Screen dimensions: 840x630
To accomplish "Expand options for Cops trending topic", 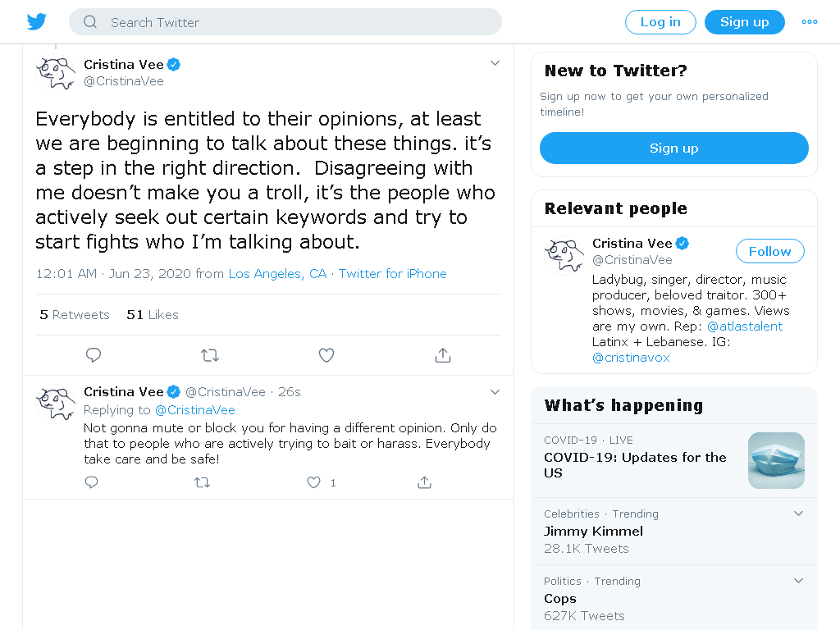I will [798, 581].
